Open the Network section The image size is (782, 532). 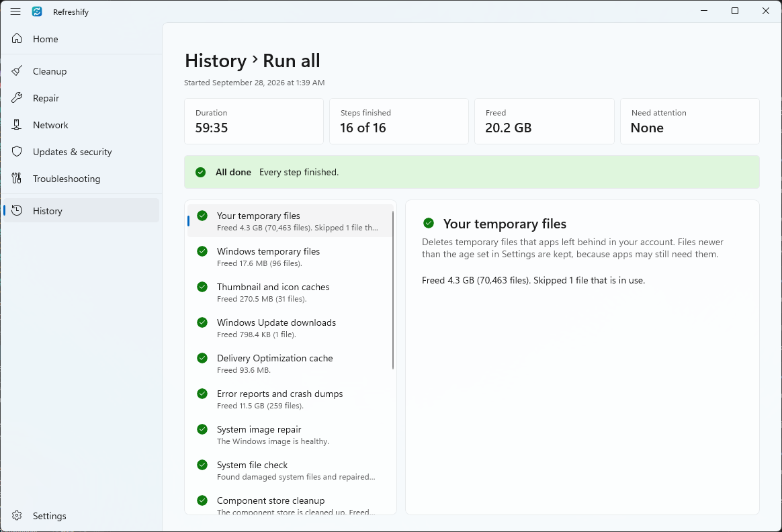pyautogui.click(x=81, y=125)
